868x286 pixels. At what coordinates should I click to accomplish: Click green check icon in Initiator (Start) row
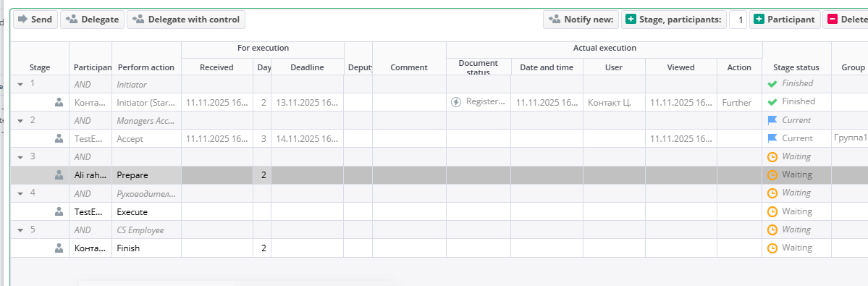772,102
